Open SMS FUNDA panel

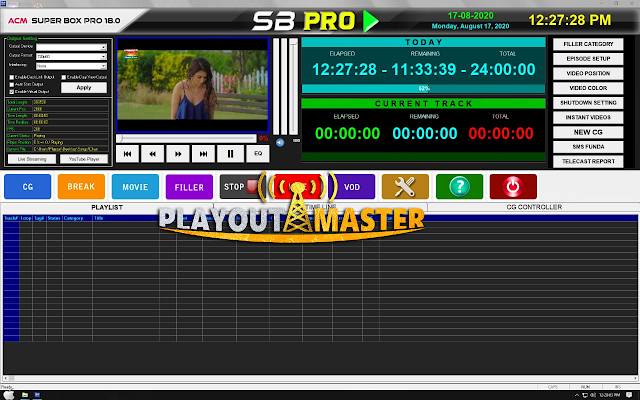pos(588,147)
